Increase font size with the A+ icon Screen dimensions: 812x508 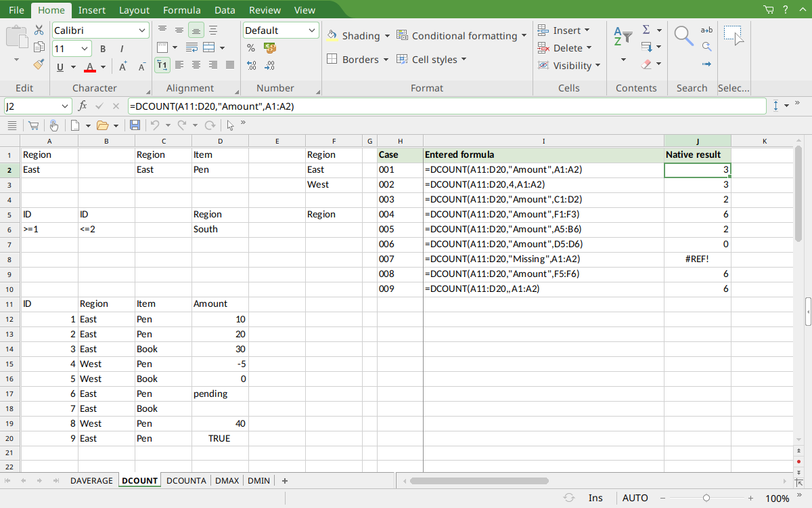point(123,66)
